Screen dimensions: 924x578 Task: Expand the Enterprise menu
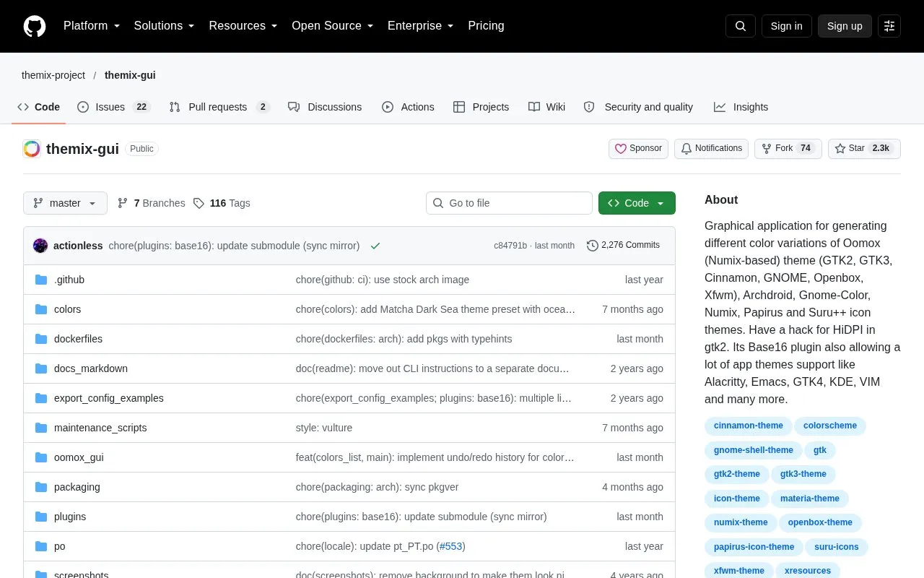[x=421, y=26]
